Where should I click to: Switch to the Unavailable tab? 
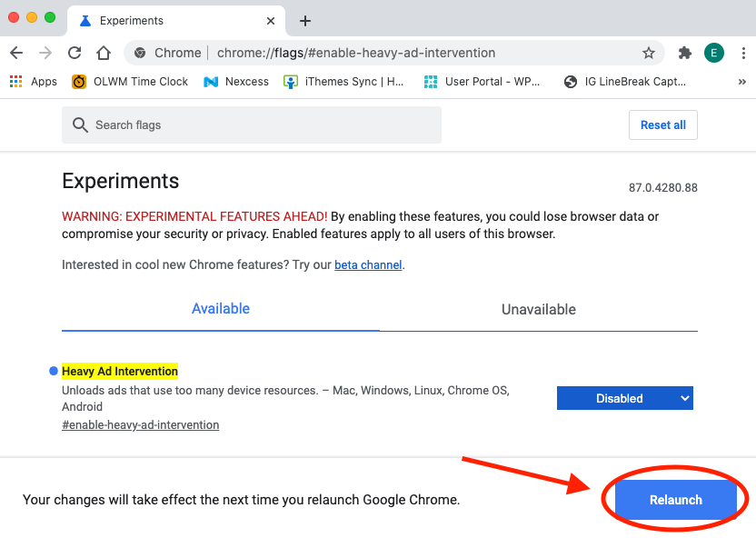tap(538, 309)
